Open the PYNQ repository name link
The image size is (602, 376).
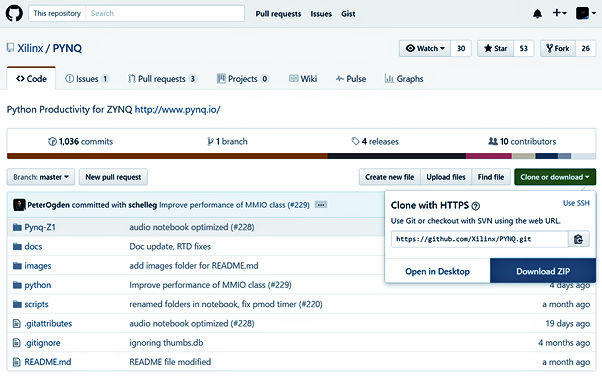67,48
